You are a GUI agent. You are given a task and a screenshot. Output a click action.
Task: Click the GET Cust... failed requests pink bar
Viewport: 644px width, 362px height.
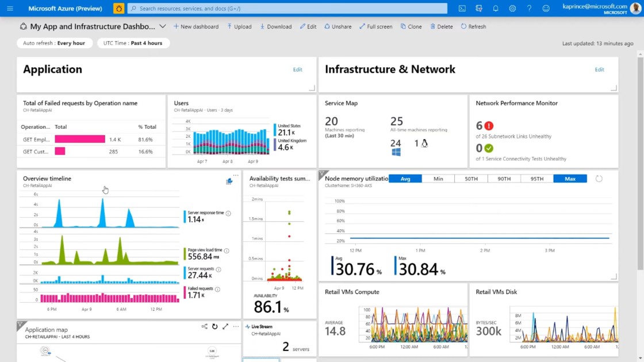60,152
